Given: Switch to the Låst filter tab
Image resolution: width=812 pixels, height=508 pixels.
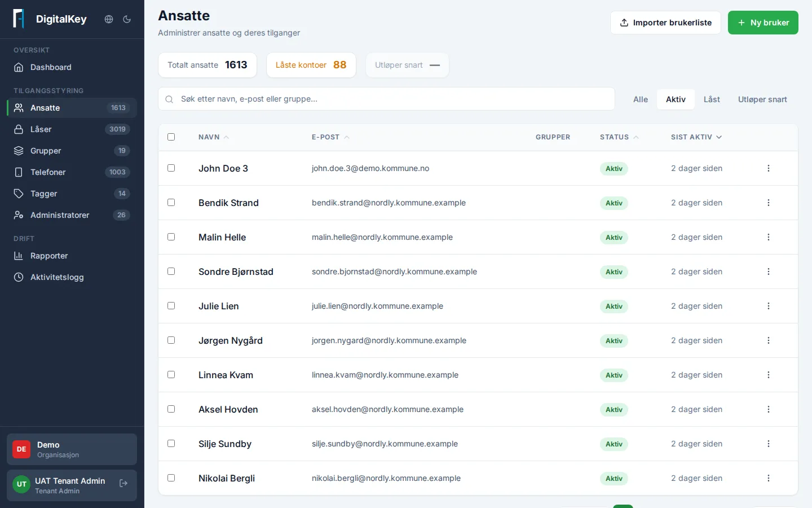Looking at the screenshot, I should coord(712,99).
